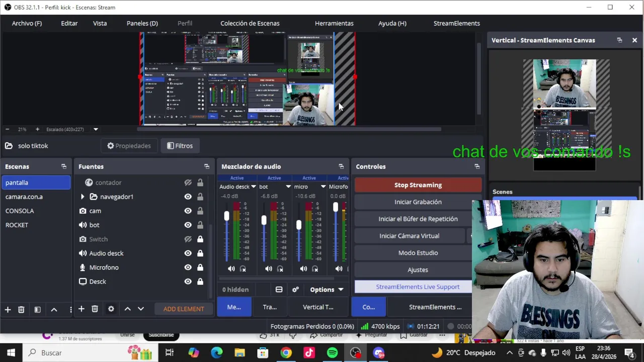Move source down in Fuentes toolbar

click(141, 309)
